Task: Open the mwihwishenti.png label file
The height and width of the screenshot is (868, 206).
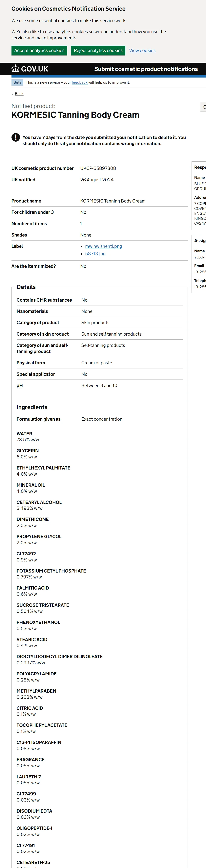Action: click(x=103, y=246)
